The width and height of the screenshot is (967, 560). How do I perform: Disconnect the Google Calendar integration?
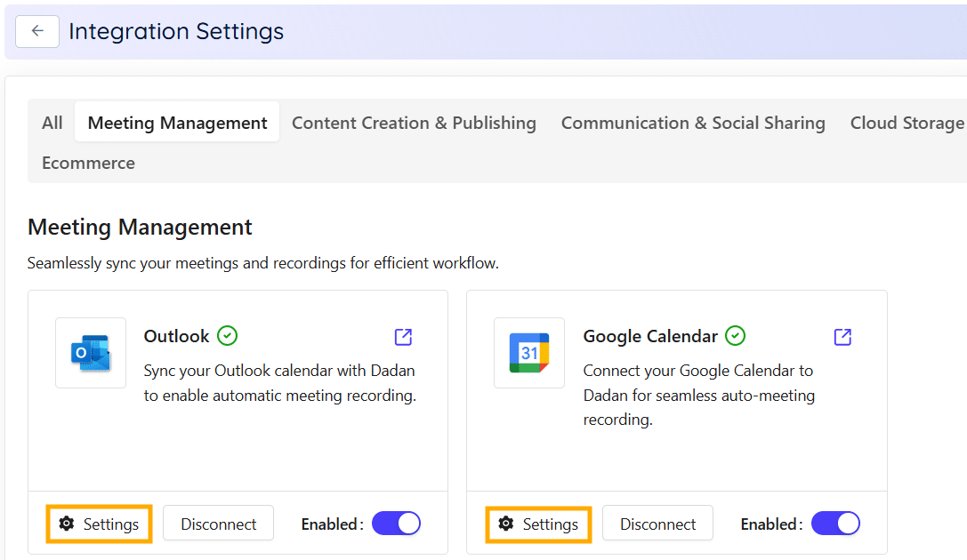click(657, 524)
